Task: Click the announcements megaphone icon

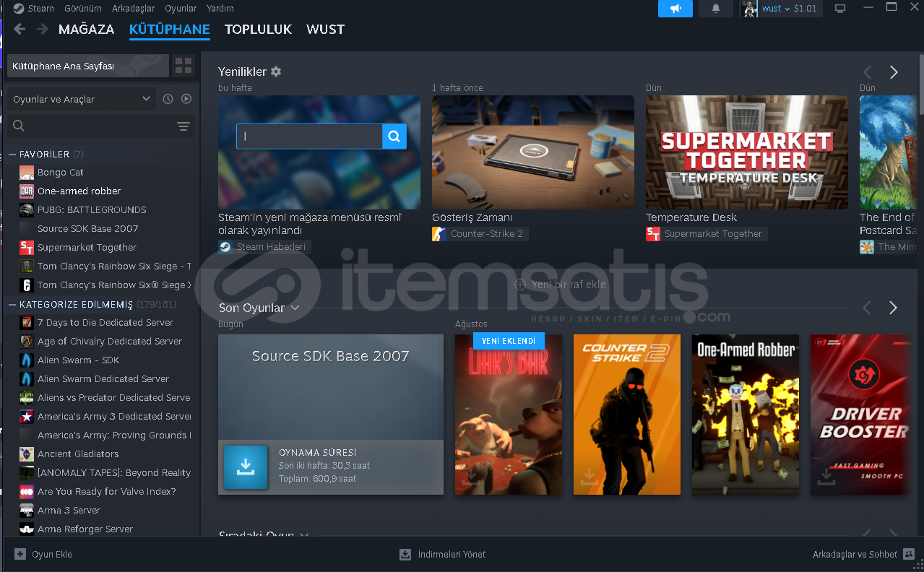Action: (675, 9)
